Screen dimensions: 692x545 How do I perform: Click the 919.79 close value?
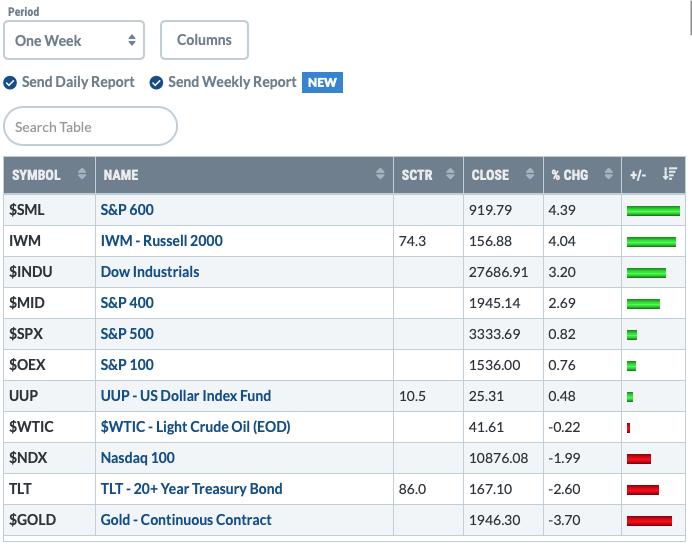(x=490, y=210)
